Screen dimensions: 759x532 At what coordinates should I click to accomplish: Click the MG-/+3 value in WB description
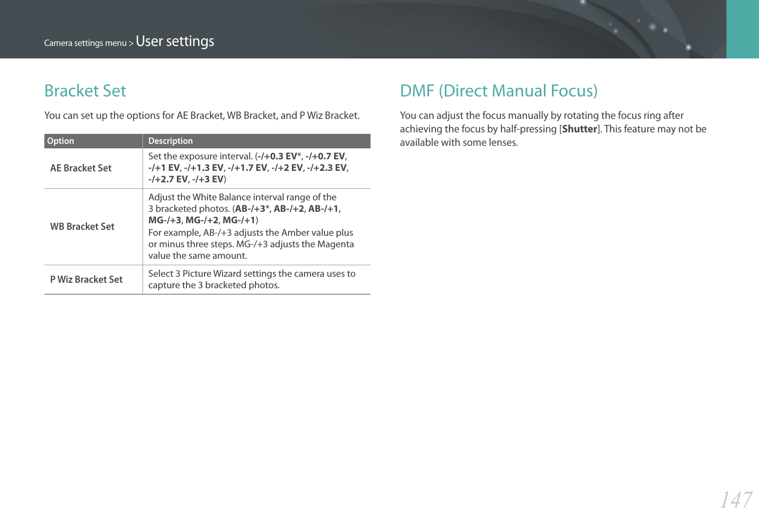coord(165,220)
